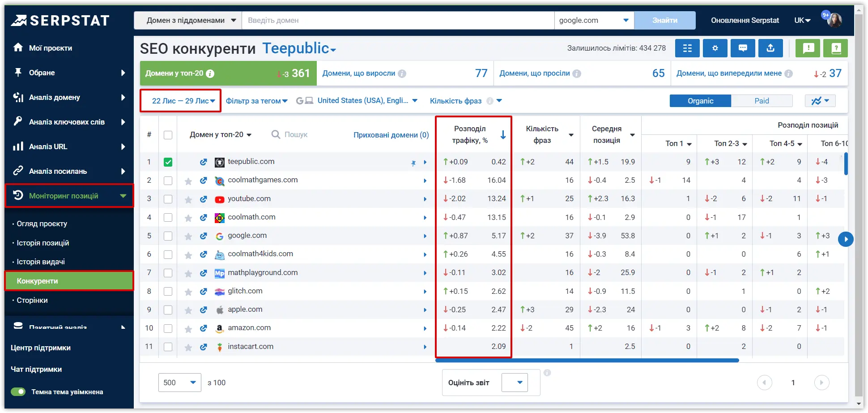Click the chat message icon button
This screenshot has height=413, width=868.
[743, 48]
